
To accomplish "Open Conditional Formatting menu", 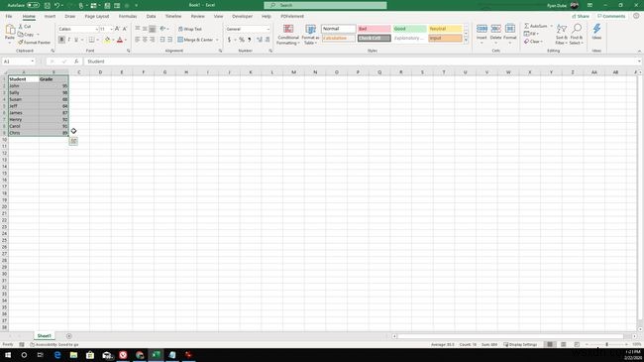I will (288, 35).
